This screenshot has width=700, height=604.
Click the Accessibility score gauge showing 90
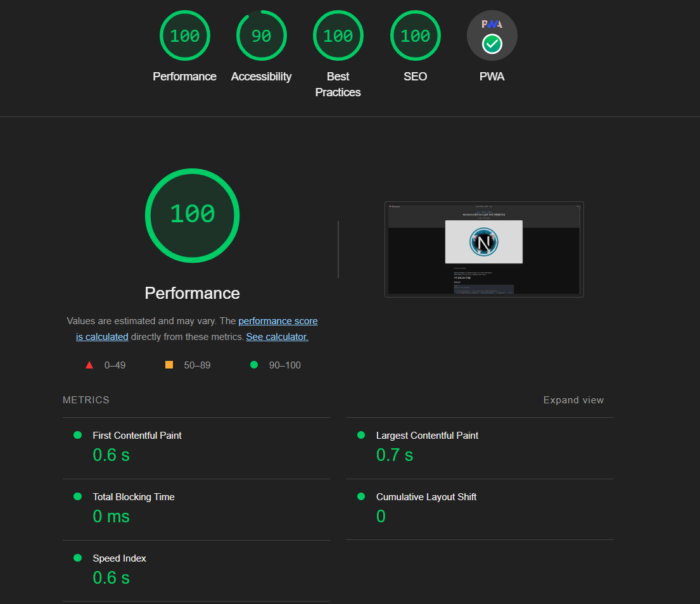[x=261, y=36]
